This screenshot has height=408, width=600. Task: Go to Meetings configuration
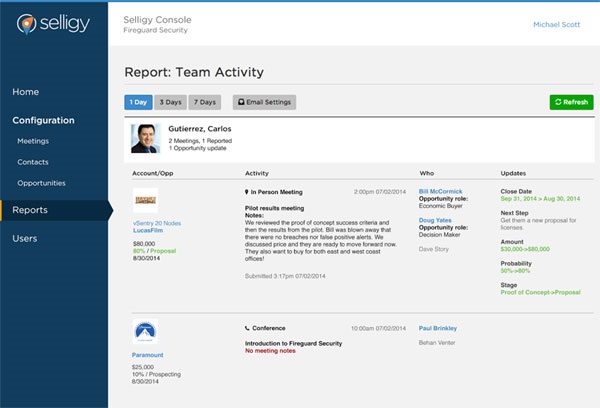[x=33, y=141]
